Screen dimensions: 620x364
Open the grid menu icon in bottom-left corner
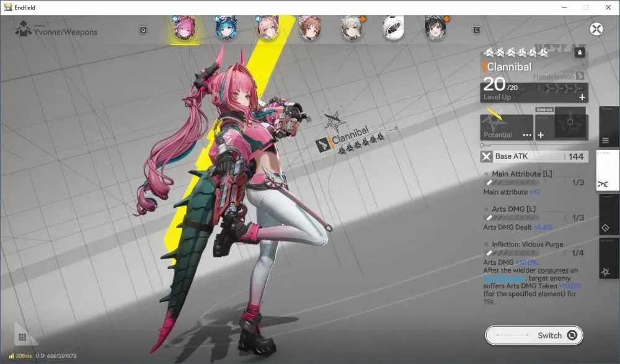click(x=22, y=337)
